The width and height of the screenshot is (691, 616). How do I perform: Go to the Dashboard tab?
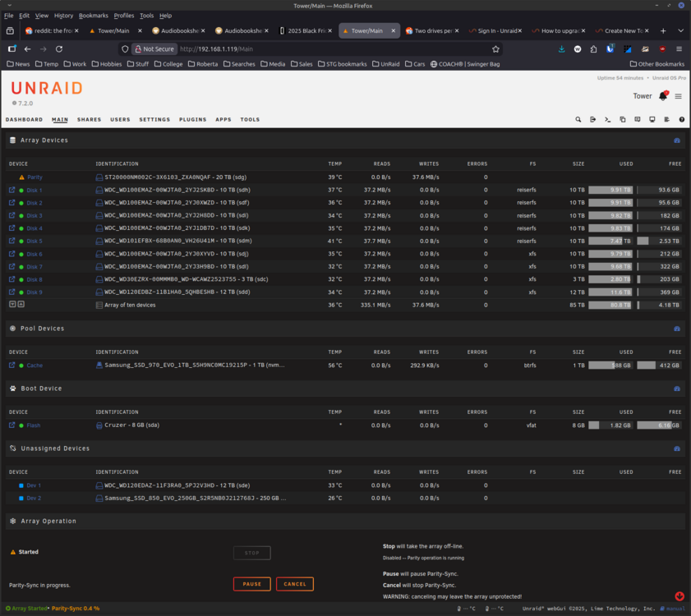pos(24,119)
